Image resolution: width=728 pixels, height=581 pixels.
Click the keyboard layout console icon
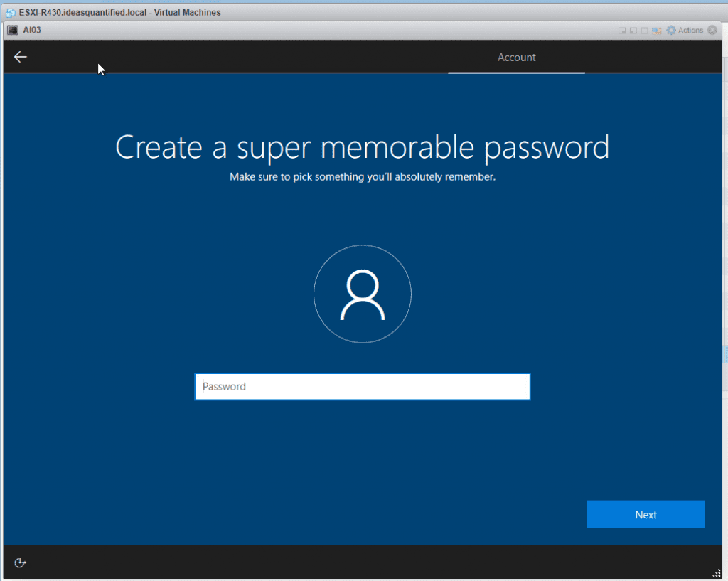click(x=656, y=31)
